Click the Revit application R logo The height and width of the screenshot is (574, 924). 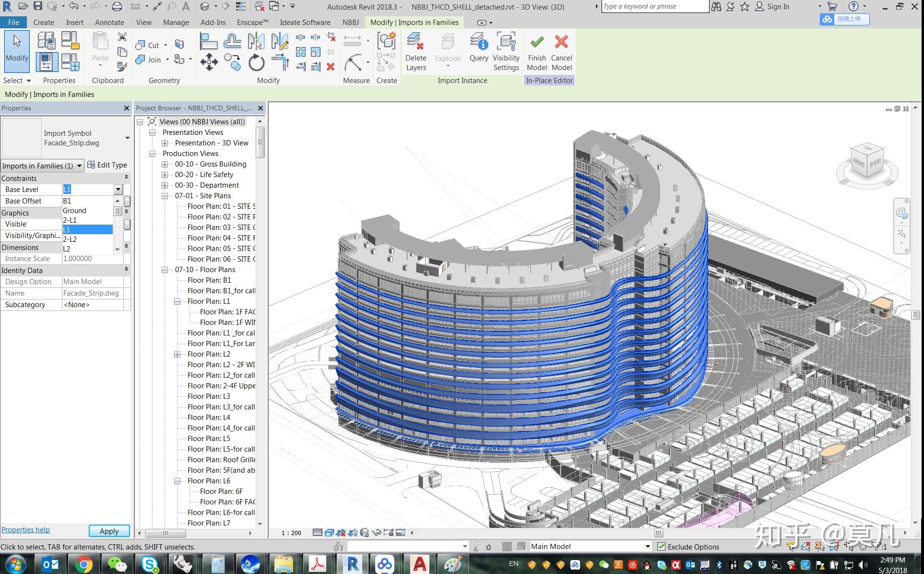click(x=7, y=7)
